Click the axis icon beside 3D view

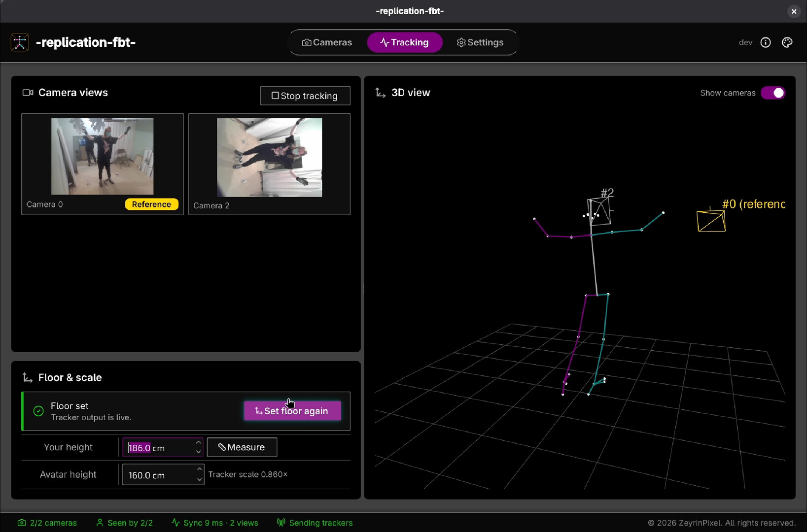(x=380, y=93)
